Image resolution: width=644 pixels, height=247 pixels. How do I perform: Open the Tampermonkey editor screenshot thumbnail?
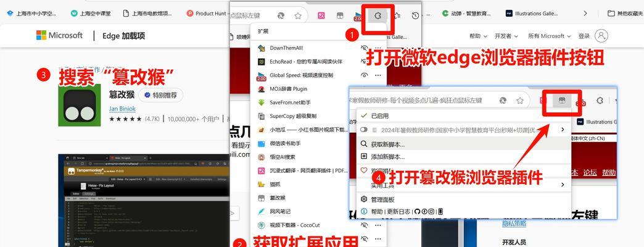click(144, 201)
